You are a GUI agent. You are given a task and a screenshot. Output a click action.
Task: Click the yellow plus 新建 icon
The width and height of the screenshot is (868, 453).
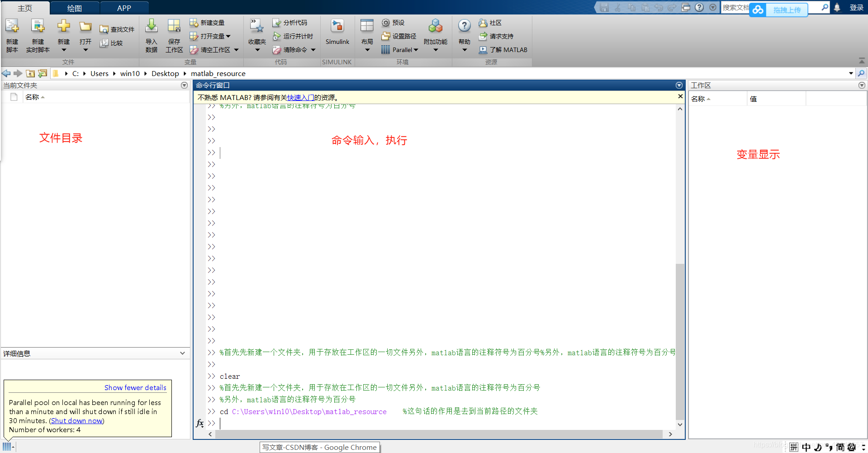[x=64, y=26]
